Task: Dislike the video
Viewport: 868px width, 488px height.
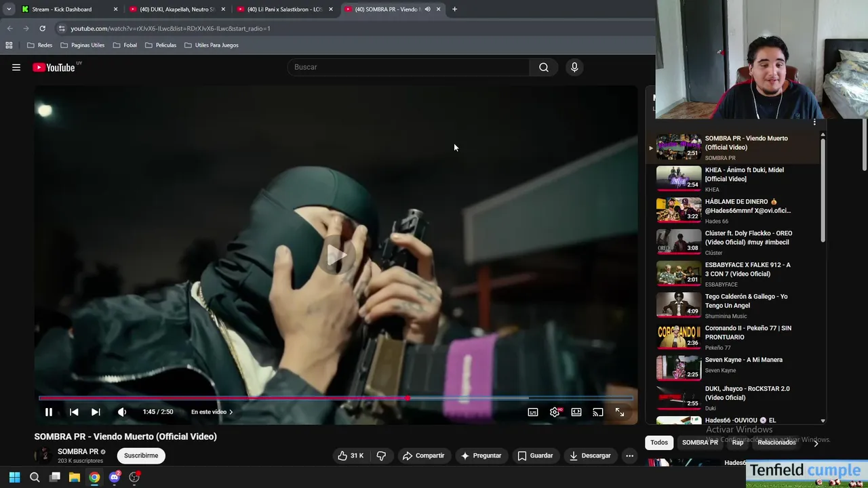Action: (381, 455)
